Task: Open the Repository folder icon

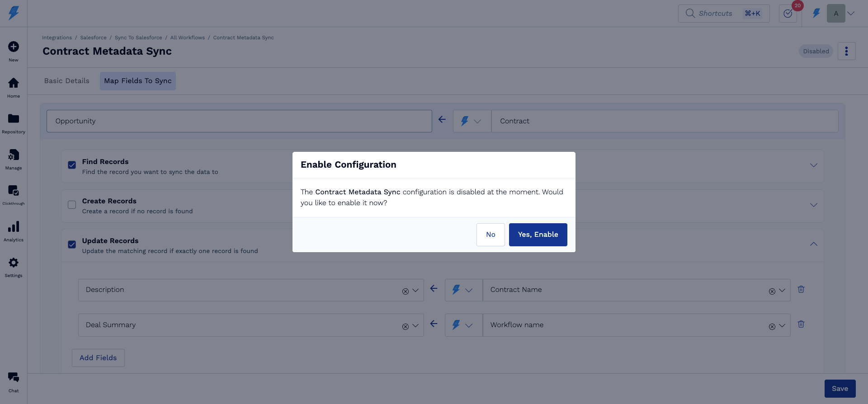Action: point(14,119)
